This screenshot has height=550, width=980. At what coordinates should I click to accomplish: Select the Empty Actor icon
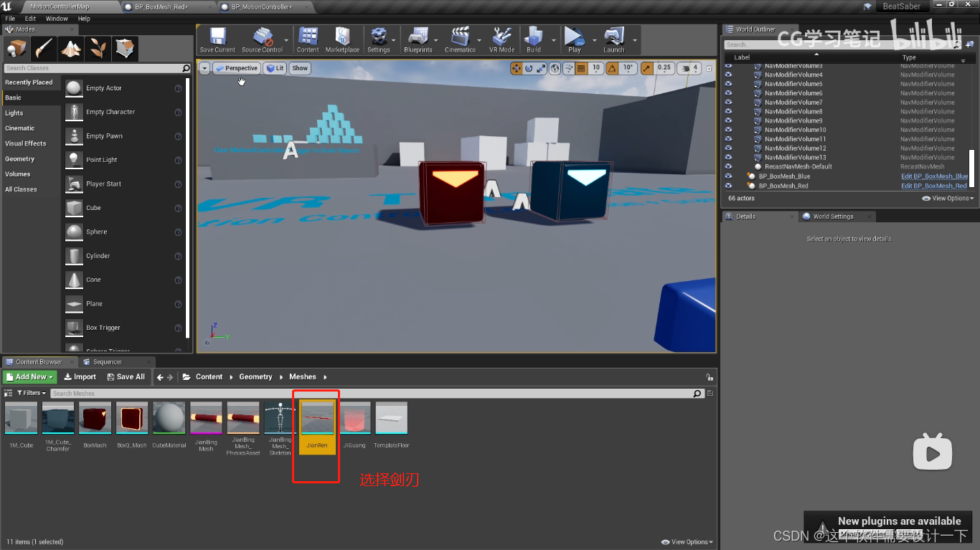tap(74, 88)
